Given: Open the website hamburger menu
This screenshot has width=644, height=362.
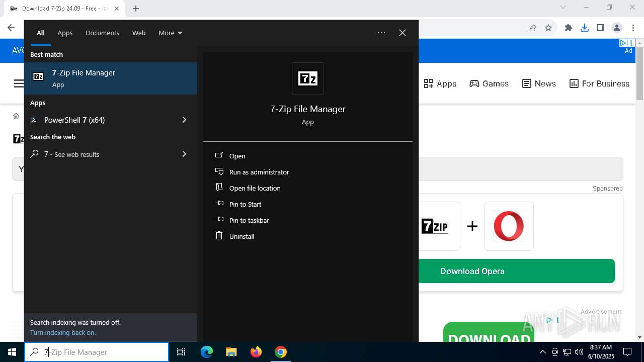Looking at the screenshot, I should tap(19, 83).
